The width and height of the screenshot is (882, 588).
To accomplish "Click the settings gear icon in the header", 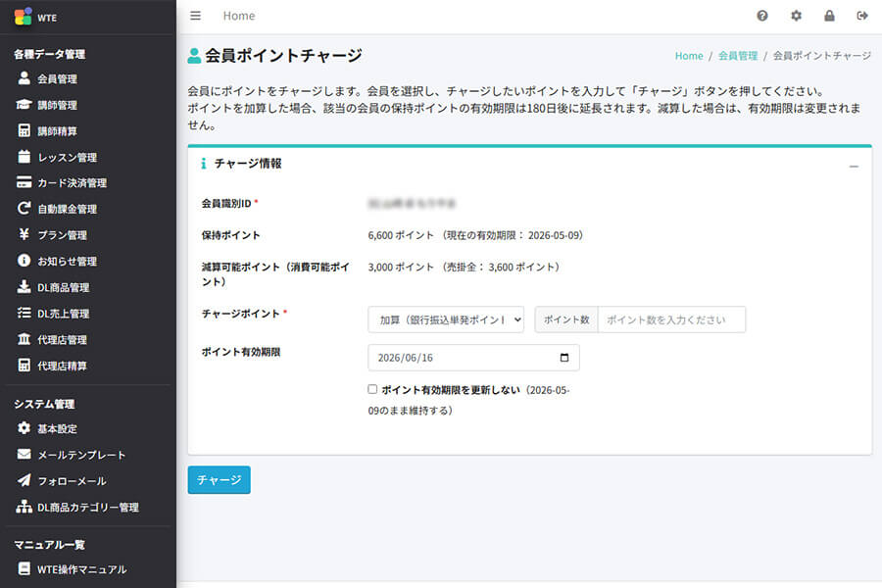I will point(796,16).
